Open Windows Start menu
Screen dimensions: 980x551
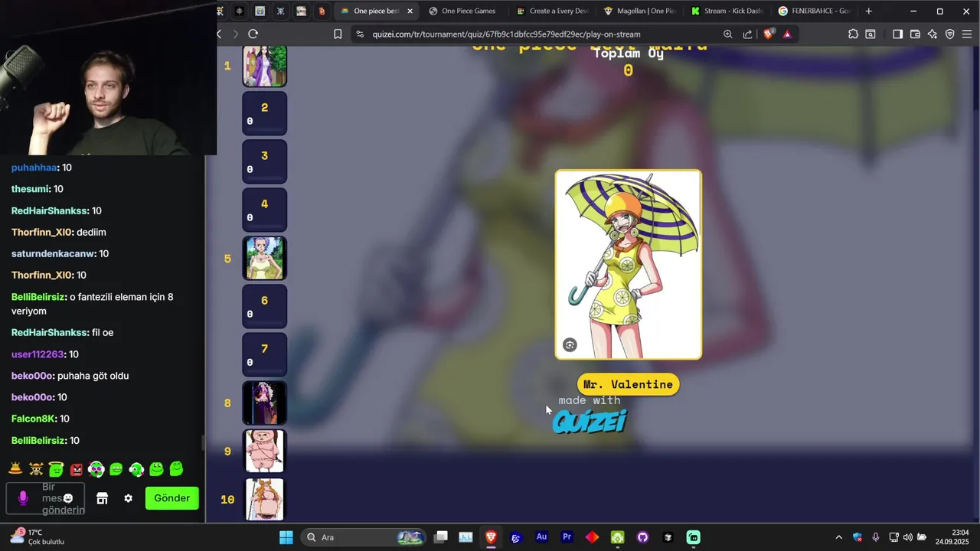[286, 537]
